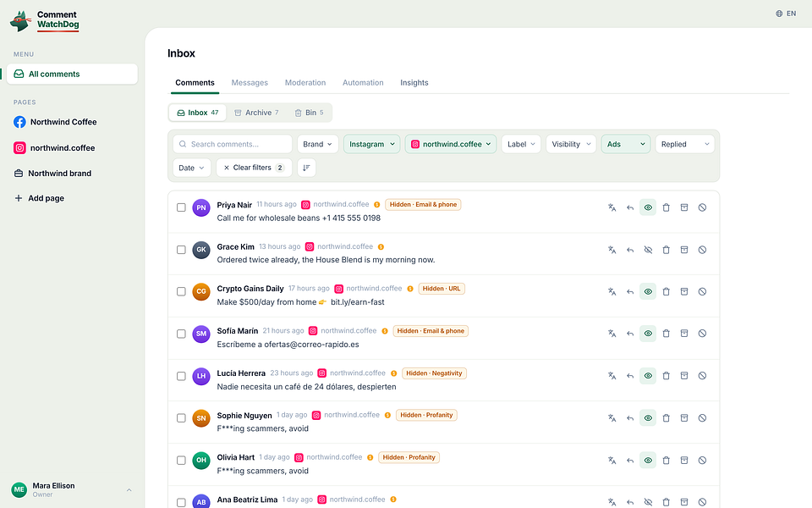Click the Comment WatchDog logo
The image size is (812, 508).
point(45,20)
